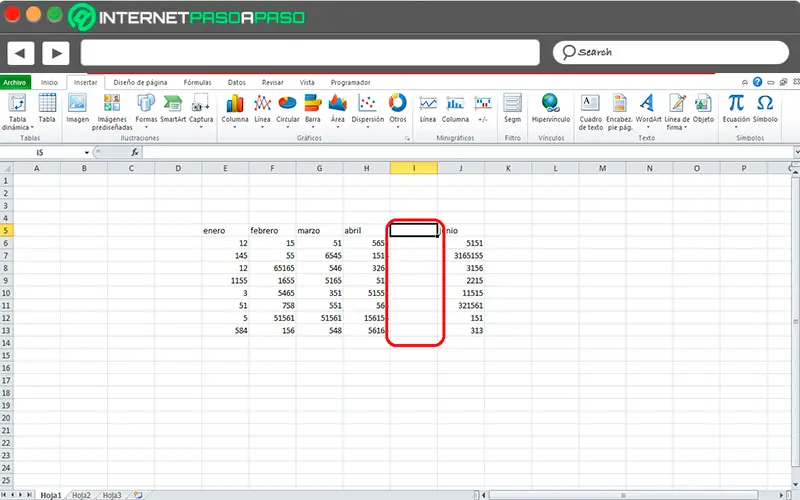The height and width of the screenshot is (500, 800).
Task: Open the Excel help question mark icon
Action: 758,82
